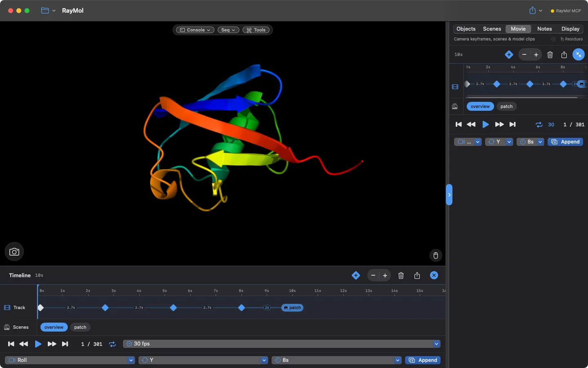Fast forward in the bottom Timeline
The height and width of the screenshot is (368, 588).
pyautogui.click(x=52, y=344)
